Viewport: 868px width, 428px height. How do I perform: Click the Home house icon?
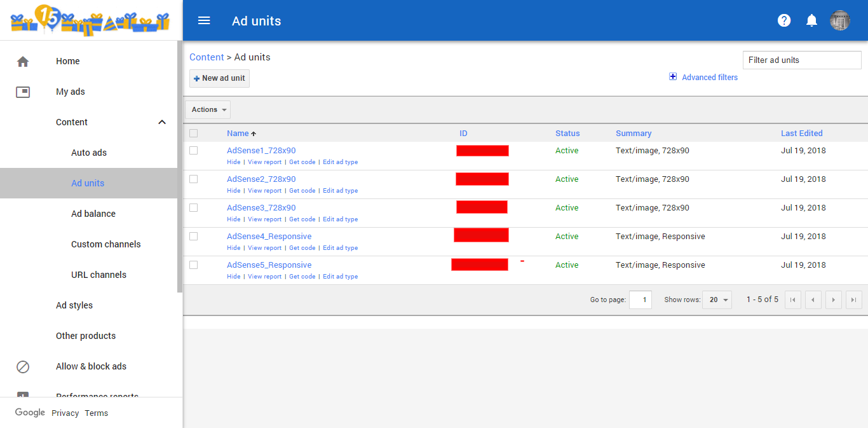pos(23,61)
